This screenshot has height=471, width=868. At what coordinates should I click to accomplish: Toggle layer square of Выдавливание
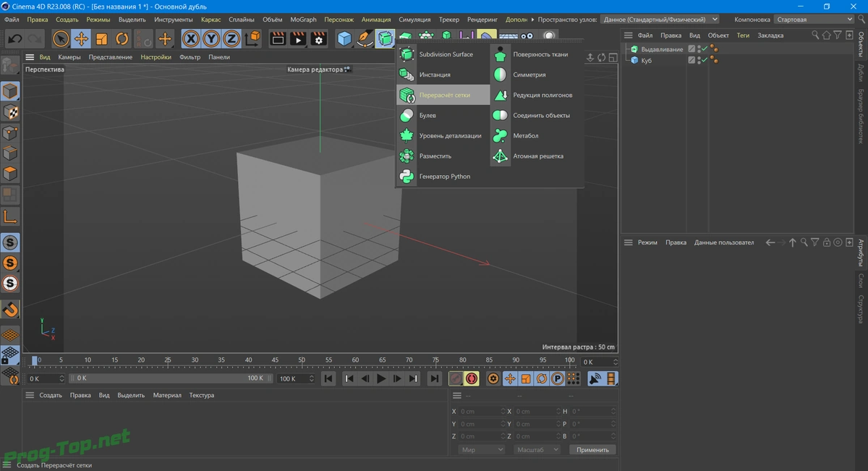[692, 49]
